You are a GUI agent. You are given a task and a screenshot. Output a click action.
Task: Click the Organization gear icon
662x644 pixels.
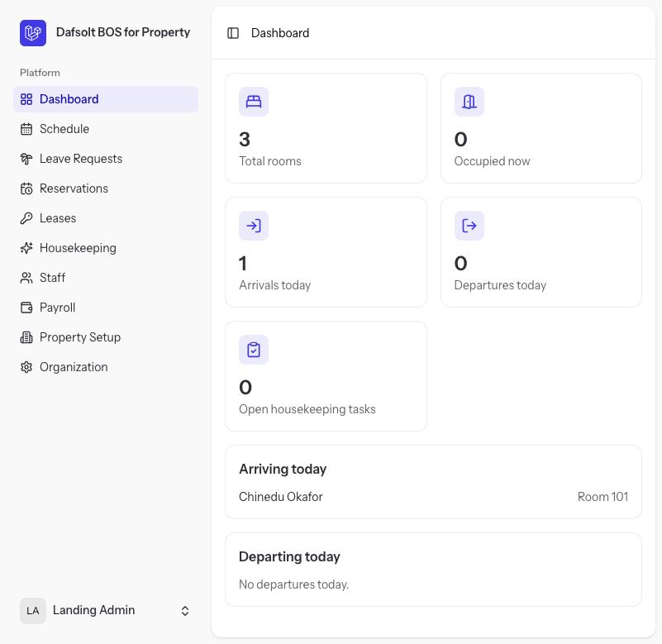coord(26,367)
